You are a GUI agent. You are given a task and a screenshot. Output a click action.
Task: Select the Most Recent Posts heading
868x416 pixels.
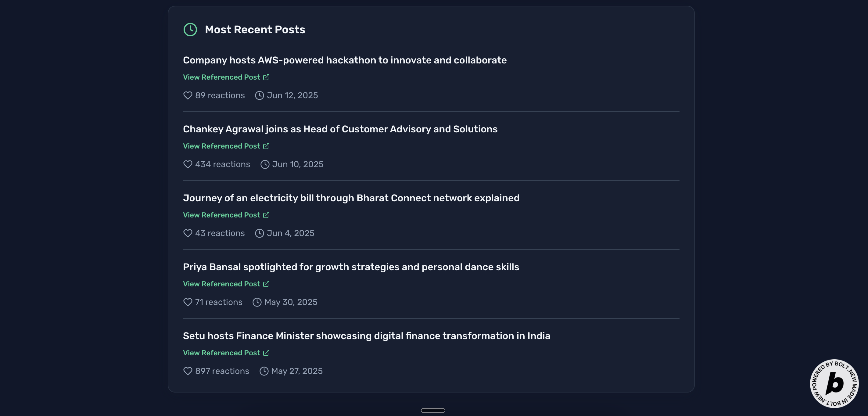(255, 30)
